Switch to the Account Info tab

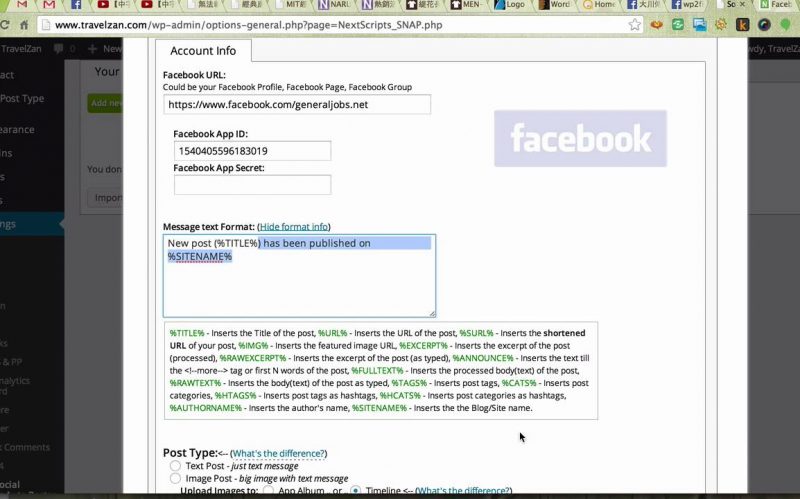[203, 51]
